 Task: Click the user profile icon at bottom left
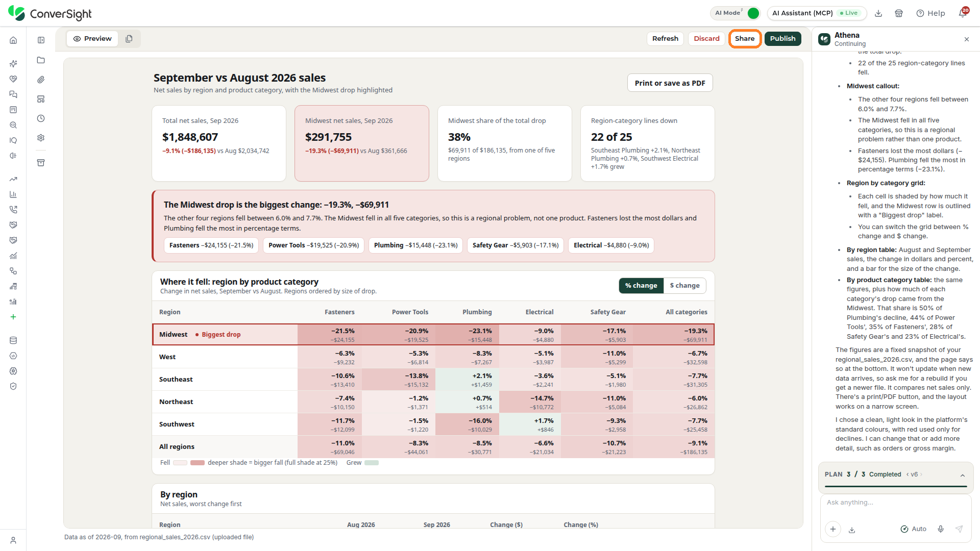click(x=13, y=540)
